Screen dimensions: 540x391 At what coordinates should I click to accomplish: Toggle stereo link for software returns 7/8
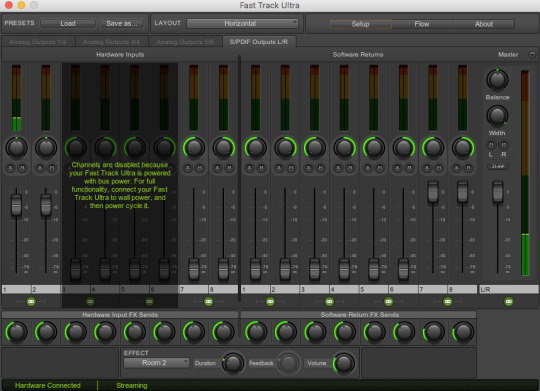pyautogui.click(x=448, y=302)
